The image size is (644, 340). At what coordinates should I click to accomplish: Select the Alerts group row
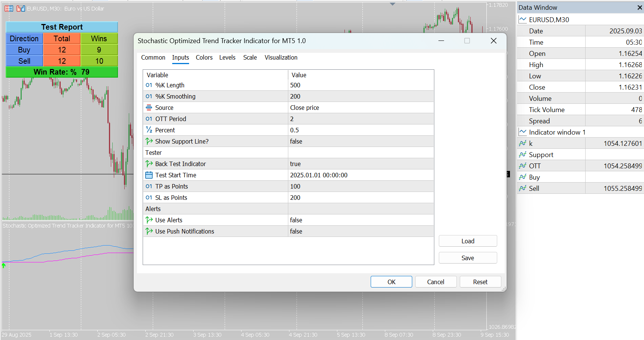288,209
